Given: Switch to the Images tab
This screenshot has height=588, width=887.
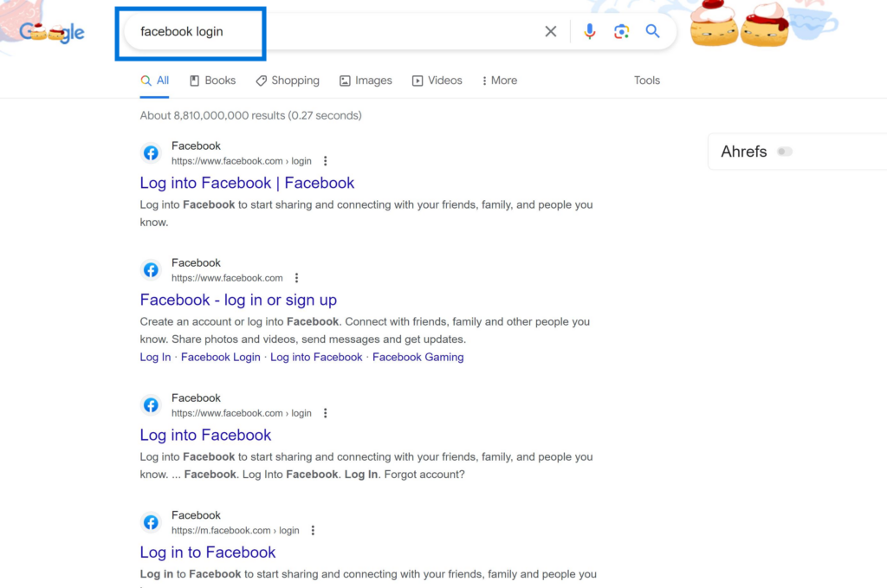Looking at the screenshot, I should (x=366, y=80).
